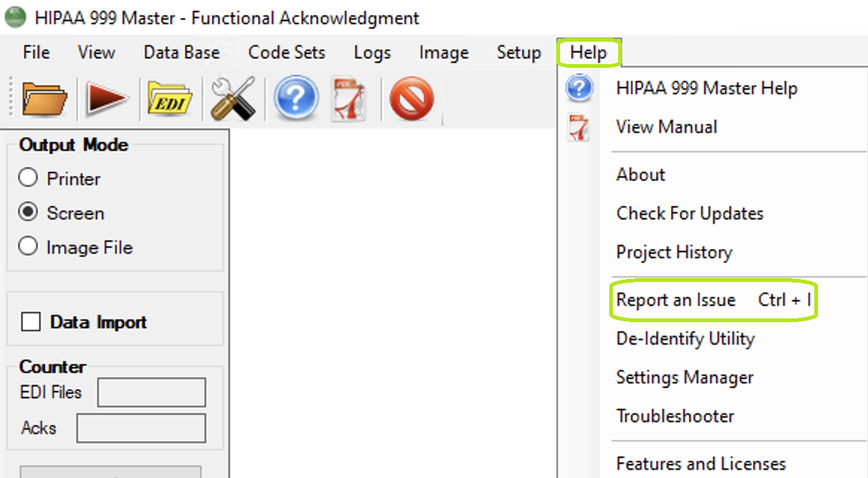Open the Data Base menu
Image resolution: width=868 pixels, height=478 pixels.
(x=181, y=53)
